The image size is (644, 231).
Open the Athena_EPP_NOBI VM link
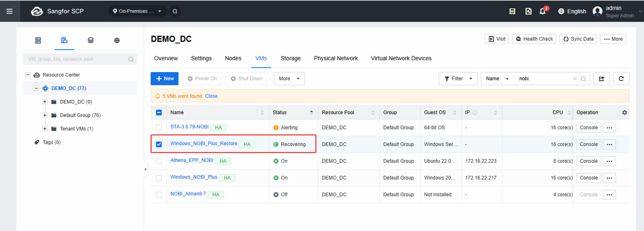[x=192, y=160]
